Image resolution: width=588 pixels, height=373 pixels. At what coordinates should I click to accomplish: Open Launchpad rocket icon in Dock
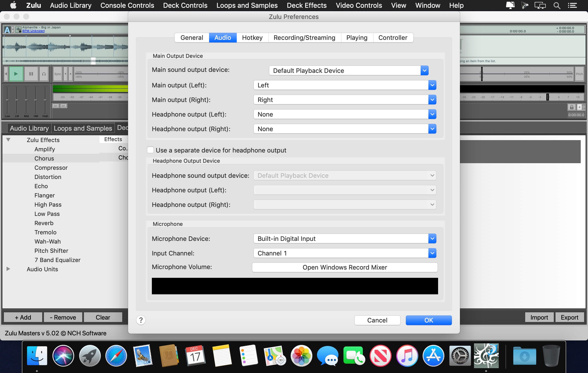pyautogui.click(x=90, y=356)
